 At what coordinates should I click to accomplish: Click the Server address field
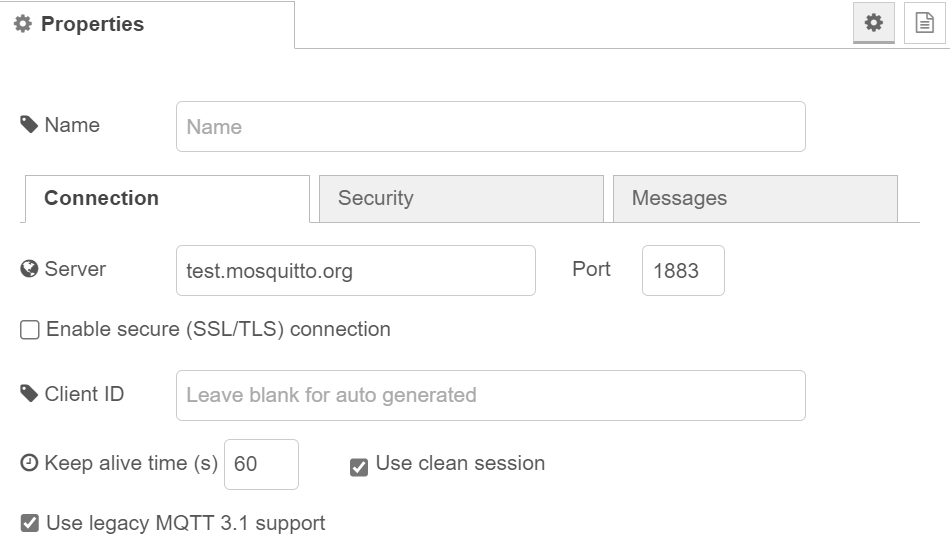pos(355,270)
